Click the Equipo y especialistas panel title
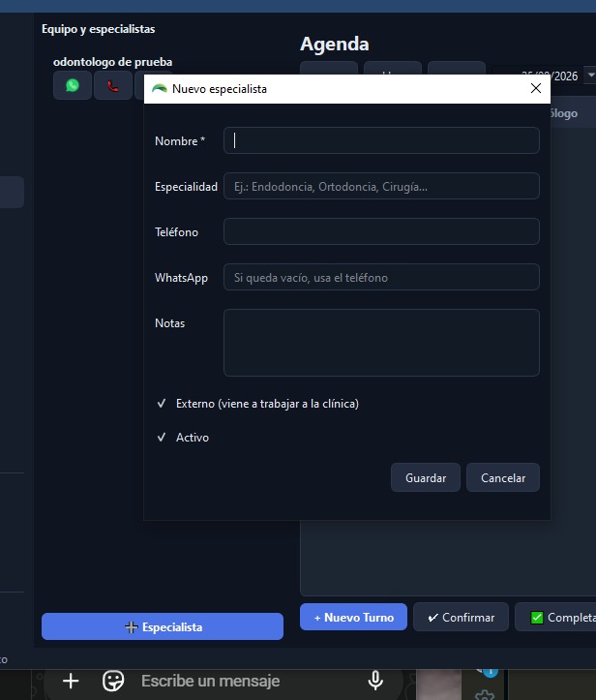Screen dimensions: 596x700 98,29
